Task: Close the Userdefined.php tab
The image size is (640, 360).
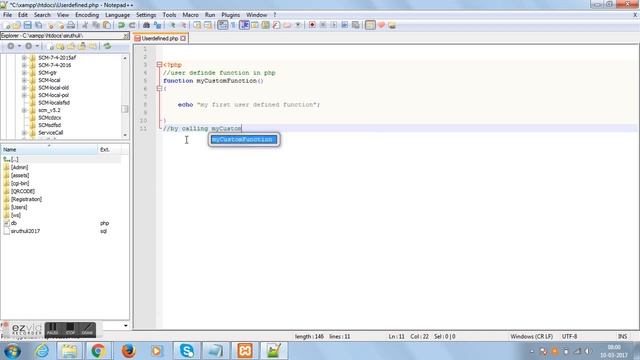Action: tap(183, 38)
